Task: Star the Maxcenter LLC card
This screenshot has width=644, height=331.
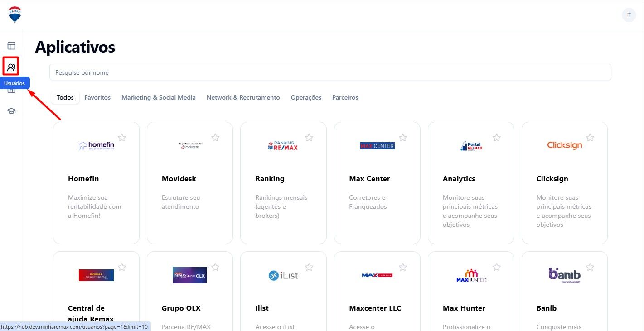Action: click(403, 267)
